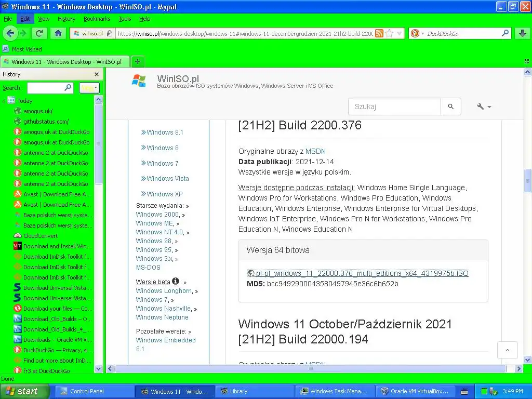This screenshot has width=532, height=399.
Task: Expand Starsze wydania chevron
Action: (187, 206)
